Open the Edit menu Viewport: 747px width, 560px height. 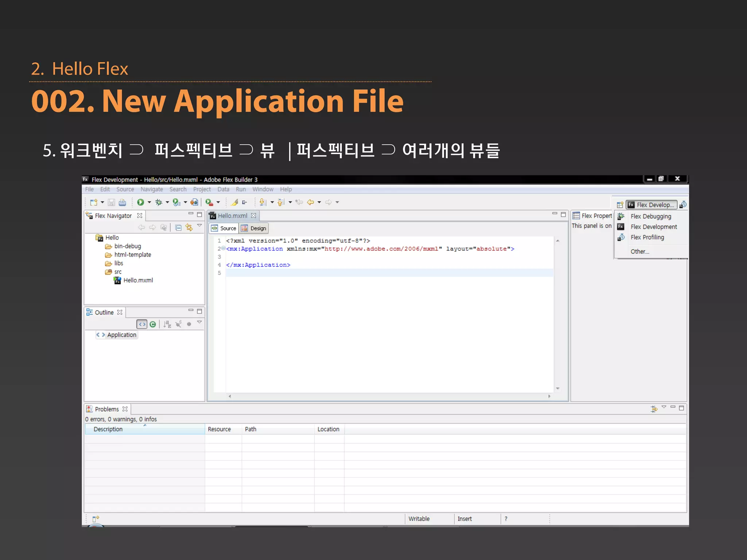coord(105,189)
